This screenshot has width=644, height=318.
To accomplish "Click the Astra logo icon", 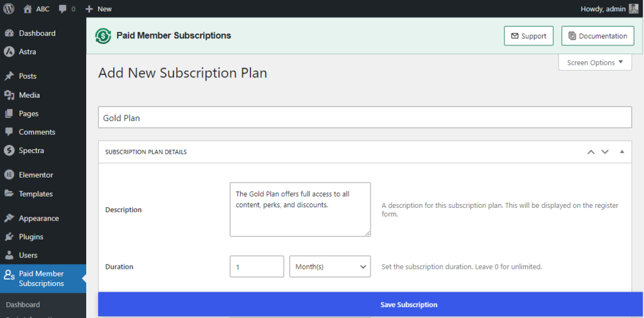I will pyautogui.click(x=9, y=52).
